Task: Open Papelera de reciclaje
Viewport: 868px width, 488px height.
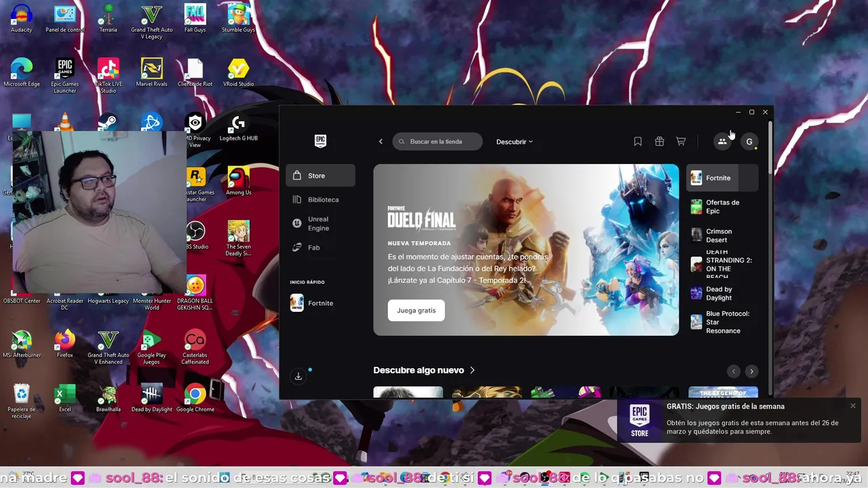Action: 22,401
